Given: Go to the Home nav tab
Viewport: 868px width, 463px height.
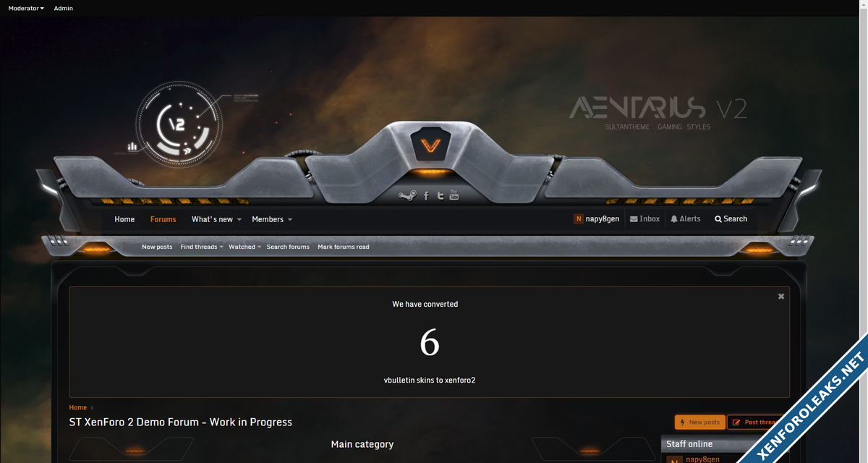Looking at the screenshot, I should [x=124, y=219].
